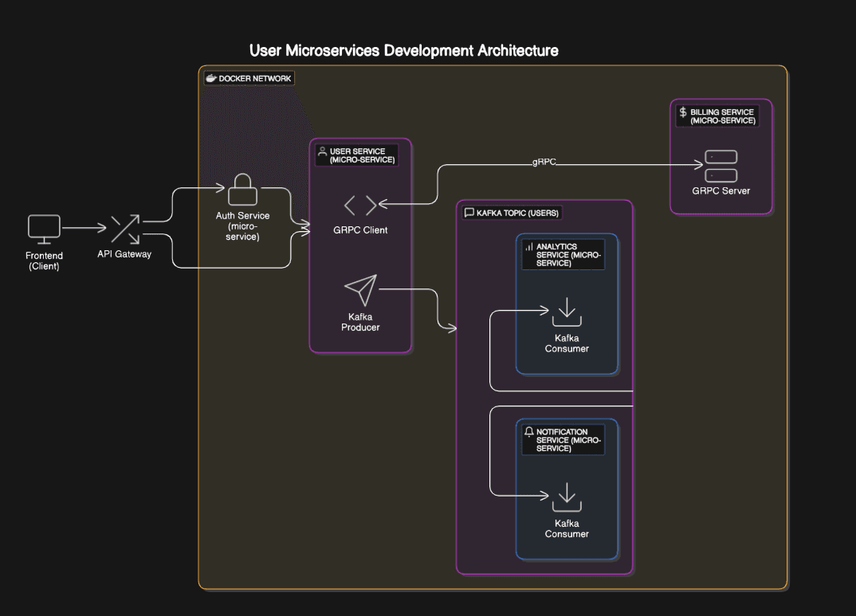
Task: Click the GRPC Server text
Action: tap(721, 191)
